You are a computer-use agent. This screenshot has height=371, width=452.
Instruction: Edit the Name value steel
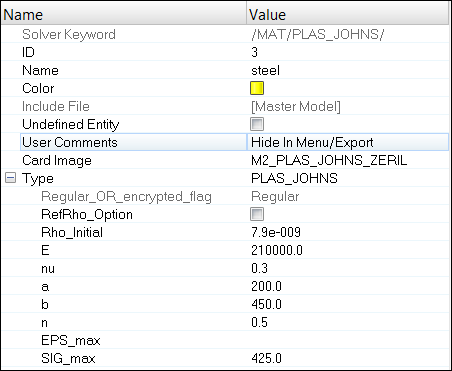265,70
